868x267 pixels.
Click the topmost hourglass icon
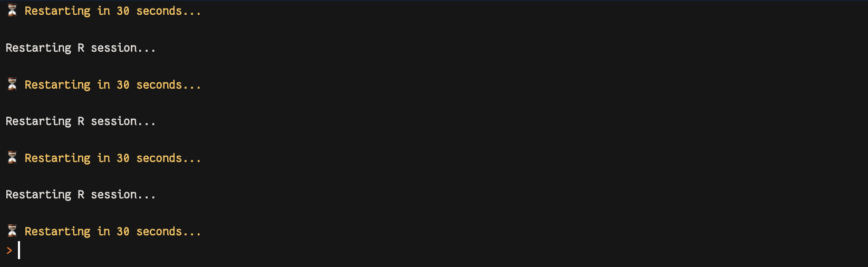(x=12, y=11)
